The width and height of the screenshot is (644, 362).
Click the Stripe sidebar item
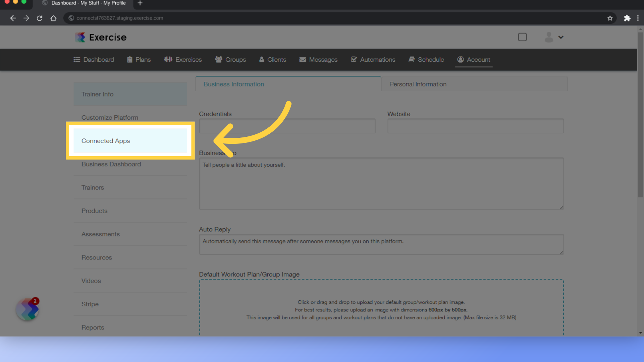(x=89, y=304)
